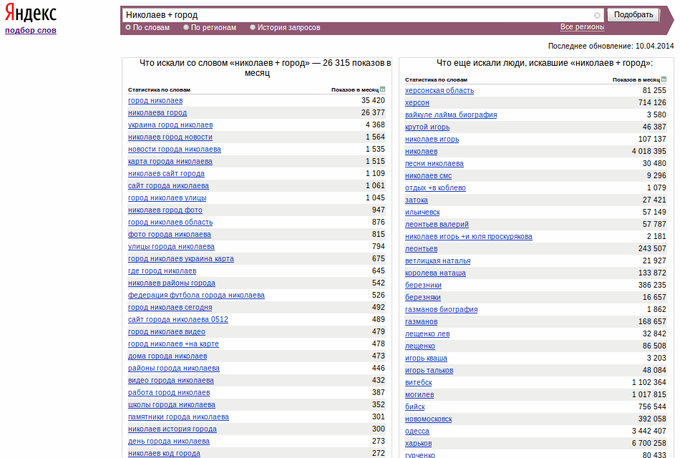Open 'газманов биография' link
The height and width of the screenshot is (458, 680).
(441, 309)
